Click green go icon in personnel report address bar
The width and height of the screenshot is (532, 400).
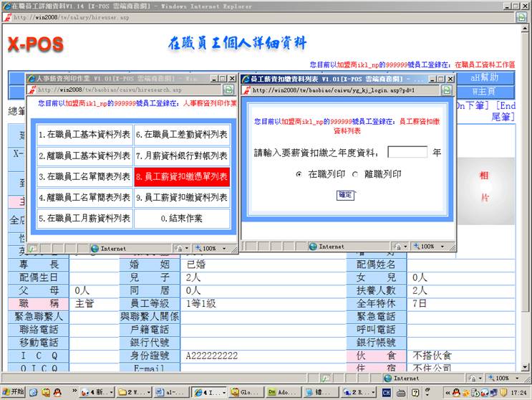(228, 90)
